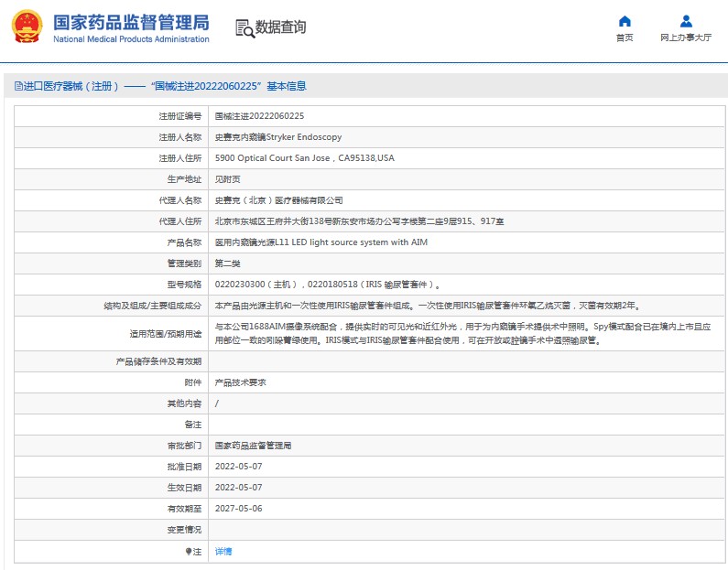Click the 有效期至 label
The width and height of the screenshot is (728, 570).
pos(184,509)
